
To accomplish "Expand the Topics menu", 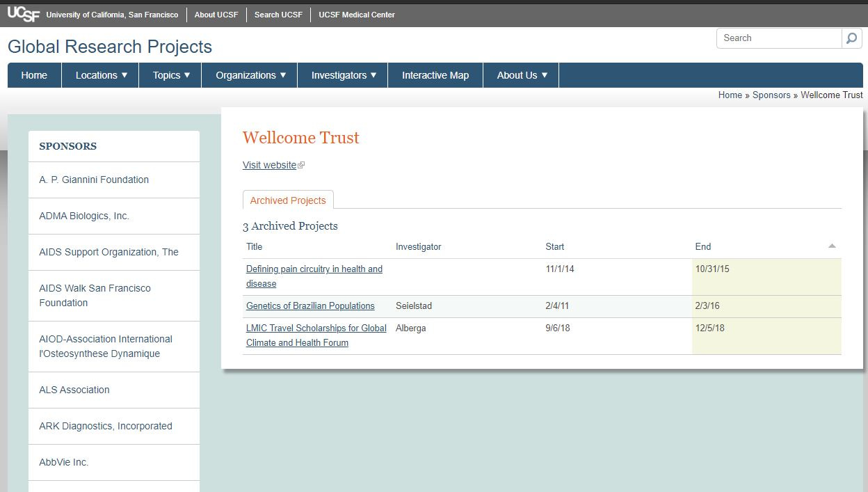I will 170,75.
